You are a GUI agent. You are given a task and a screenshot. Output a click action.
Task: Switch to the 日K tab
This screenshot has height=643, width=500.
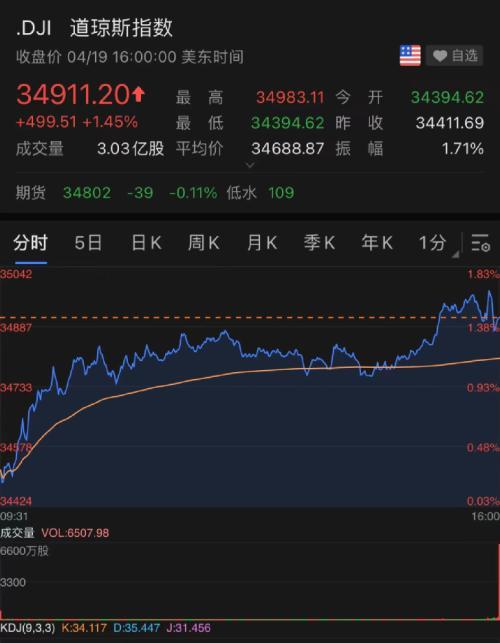point(146,243)
